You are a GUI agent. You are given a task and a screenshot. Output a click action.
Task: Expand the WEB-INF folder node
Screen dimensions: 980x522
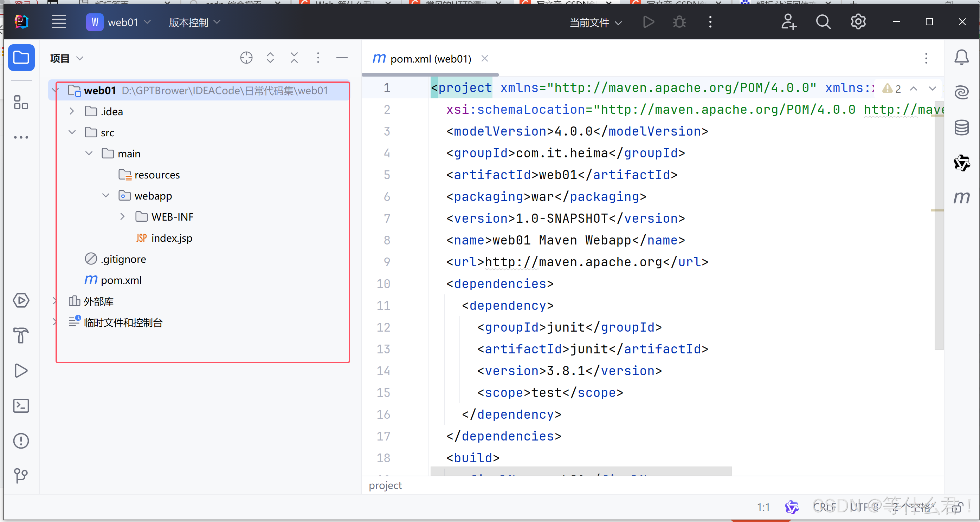(x=122, y=217)
